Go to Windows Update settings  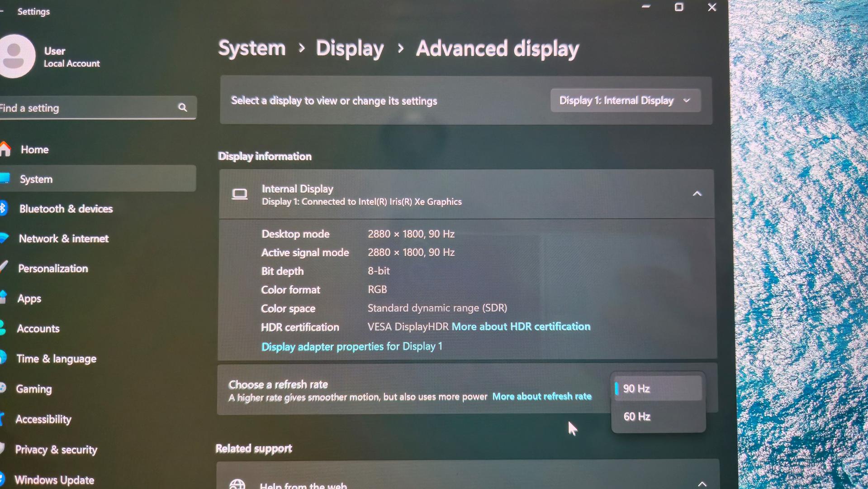(x=54, y=479)
